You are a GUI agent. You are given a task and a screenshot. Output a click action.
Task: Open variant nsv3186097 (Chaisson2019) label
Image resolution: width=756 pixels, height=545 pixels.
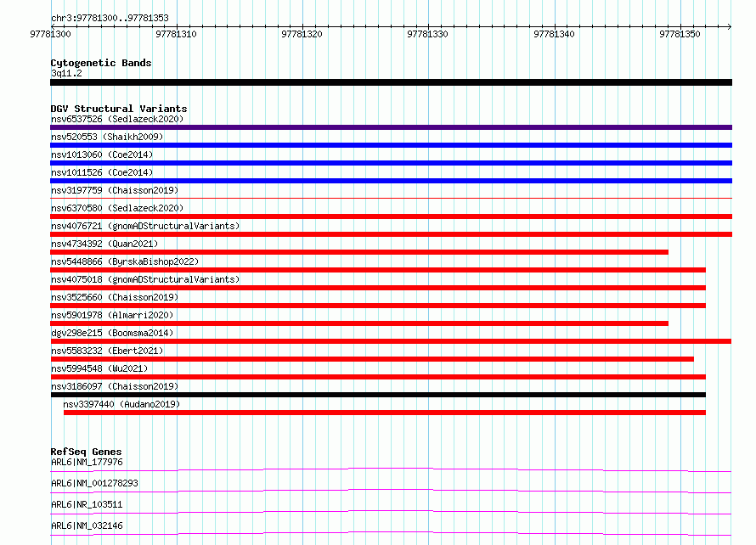[115, 386]
